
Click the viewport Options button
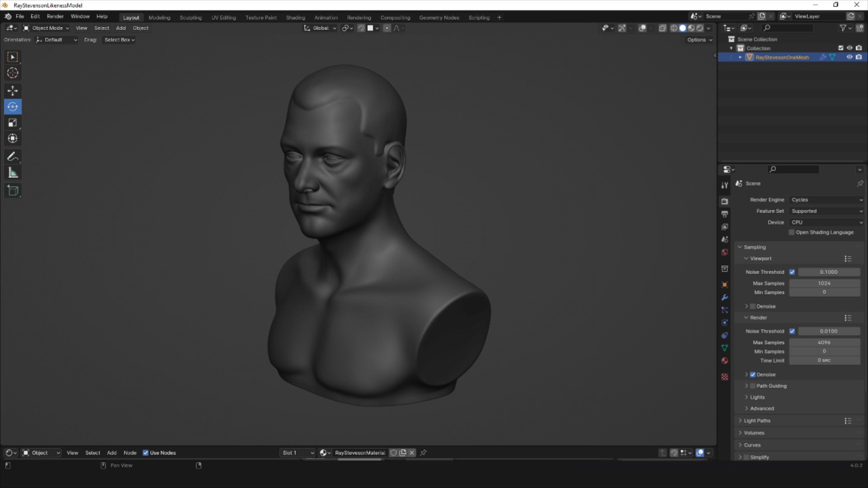[699, 40]
